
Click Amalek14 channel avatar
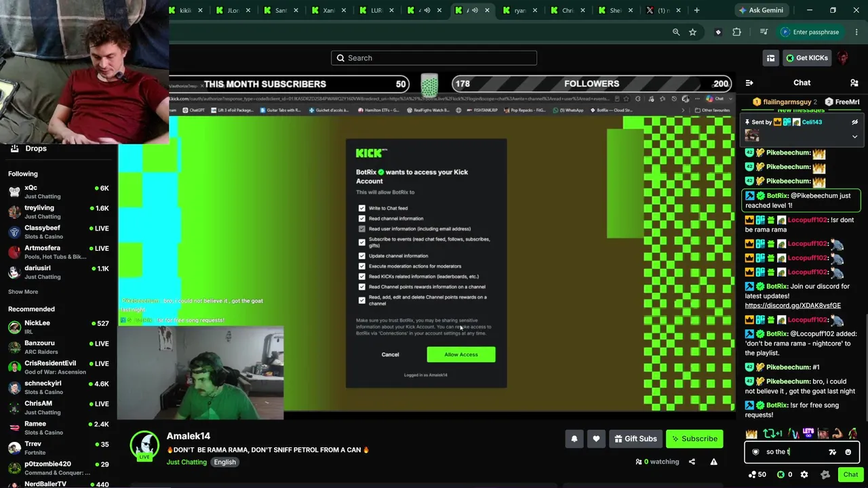[x=144, y=445]
